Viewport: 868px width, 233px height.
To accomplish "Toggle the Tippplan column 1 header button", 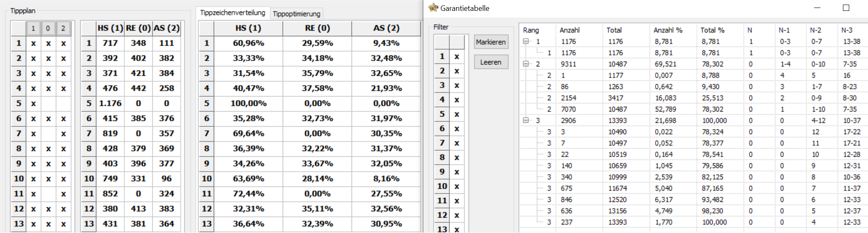I will 33,28.
